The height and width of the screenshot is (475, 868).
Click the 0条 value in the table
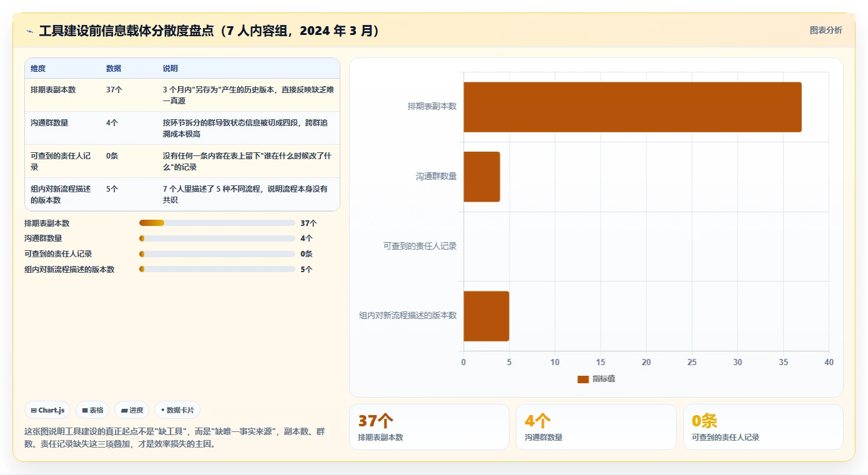112,156
